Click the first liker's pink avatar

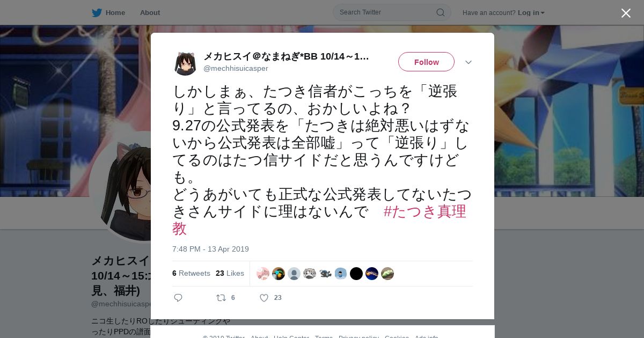click(x=263, y=274)
